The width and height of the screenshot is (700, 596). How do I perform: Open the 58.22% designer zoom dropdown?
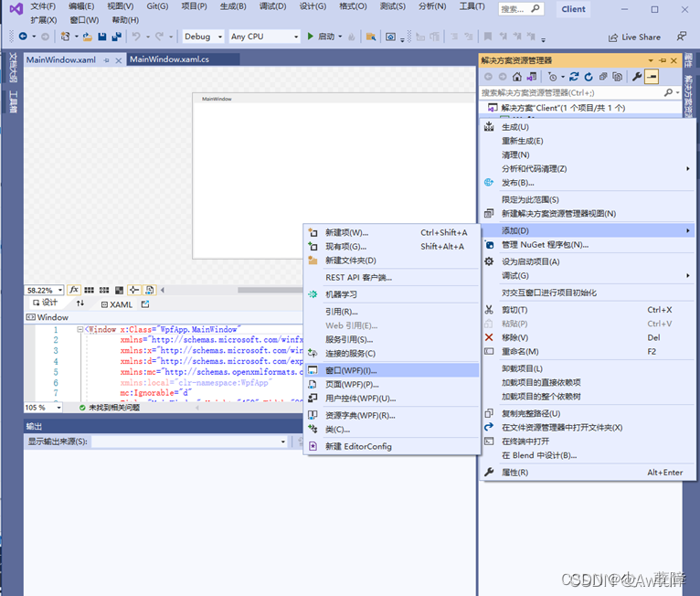pos(44,290)
